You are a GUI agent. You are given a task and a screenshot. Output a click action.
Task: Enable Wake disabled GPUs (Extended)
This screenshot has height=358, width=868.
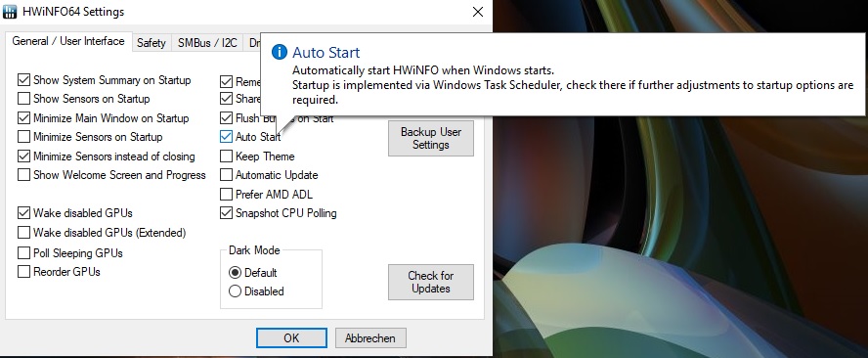pos(23,232)
